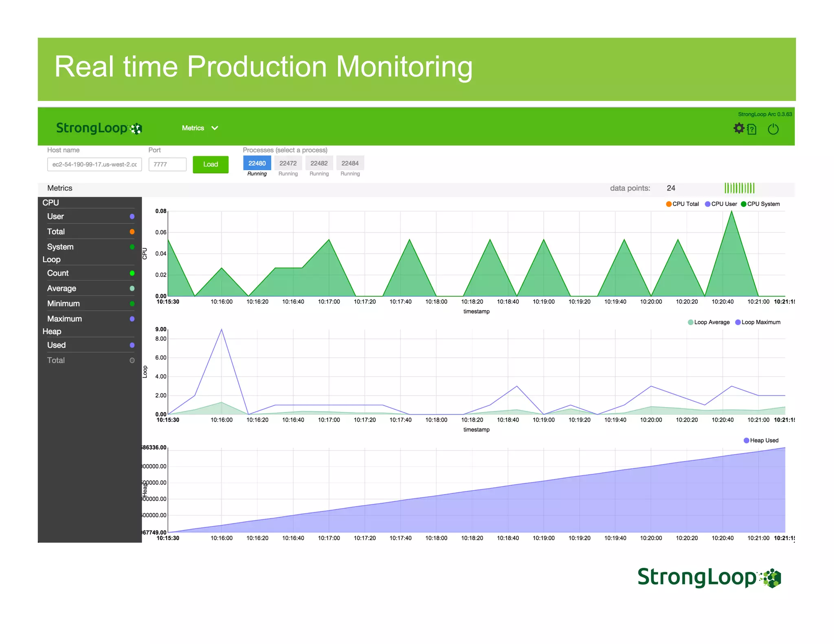Click the CPU Total legend dot
The width and height of the screenshot is (834, 644).
coord(669,204)
